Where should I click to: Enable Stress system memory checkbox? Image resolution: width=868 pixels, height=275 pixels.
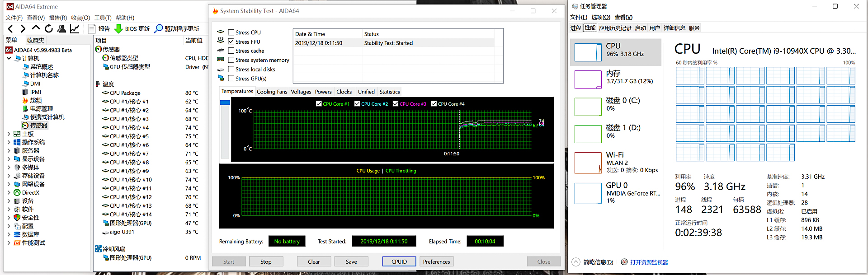[x=231, y=60]
